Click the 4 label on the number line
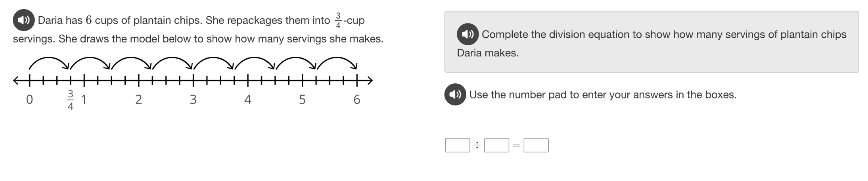Image resolution: width=868 pixels, height=181 pixels. tap(248, 99)
